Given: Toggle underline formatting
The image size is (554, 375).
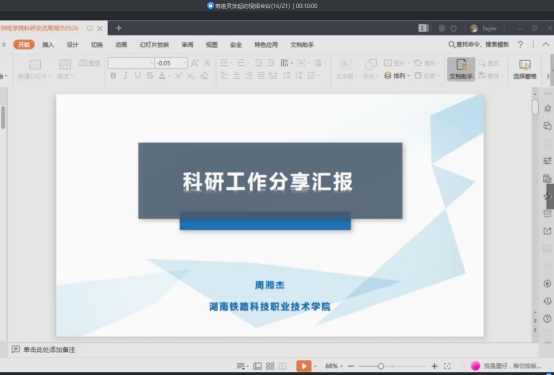Looking at the screenshot, I should pyautogui.click(x=138, y=76).
